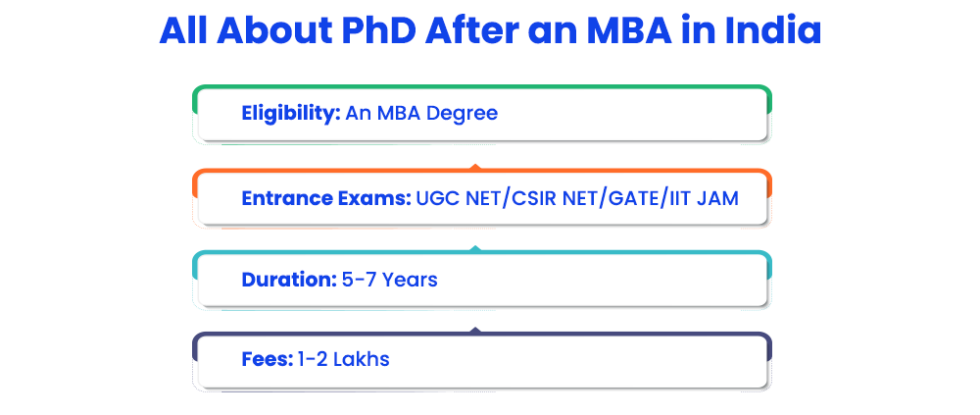This screenshot has width=980, height=415.
Task: Click the navy top border of Fees box
Action: 482,335
